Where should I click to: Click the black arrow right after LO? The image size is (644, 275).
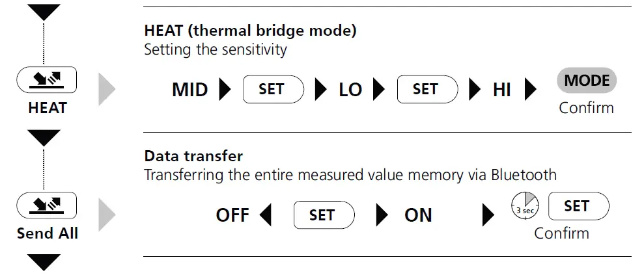(x=379, y=89)
